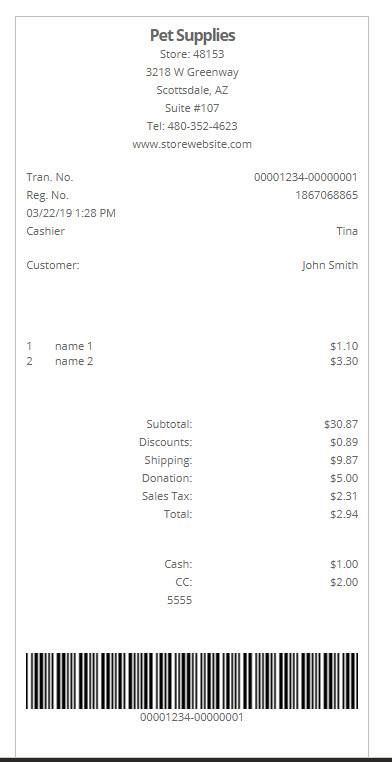Click the Cash payment amount $1.00
This screenshot has width=392, height=762.
pos(344,564)
